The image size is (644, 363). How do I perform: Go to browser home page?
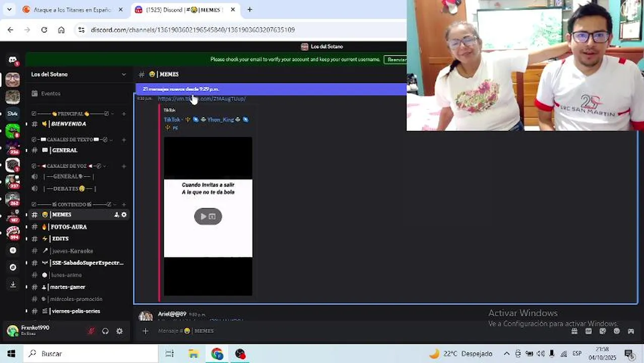click(x=61, y=30)
